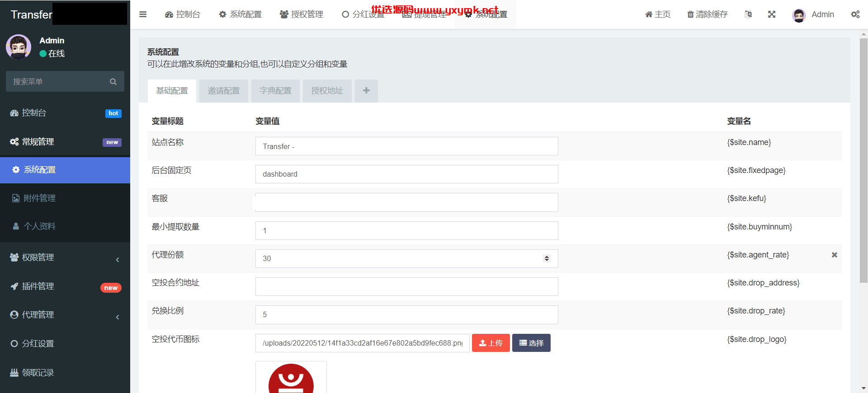Screen dimensions: 868x393
Task: Click the plus tab to add group
Action: pos(366,91)
